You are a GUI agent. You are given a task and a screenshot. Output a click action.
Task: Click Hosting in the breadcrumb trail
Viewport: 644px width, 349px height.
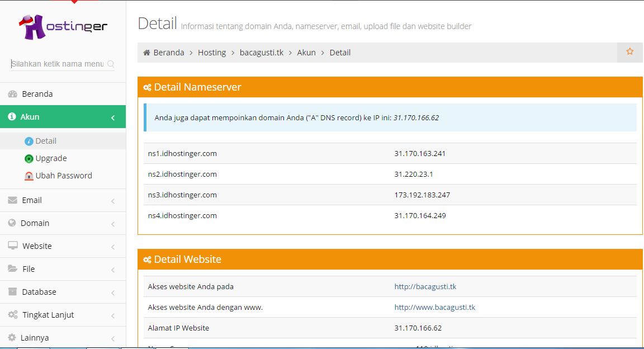tap(212, 52)
